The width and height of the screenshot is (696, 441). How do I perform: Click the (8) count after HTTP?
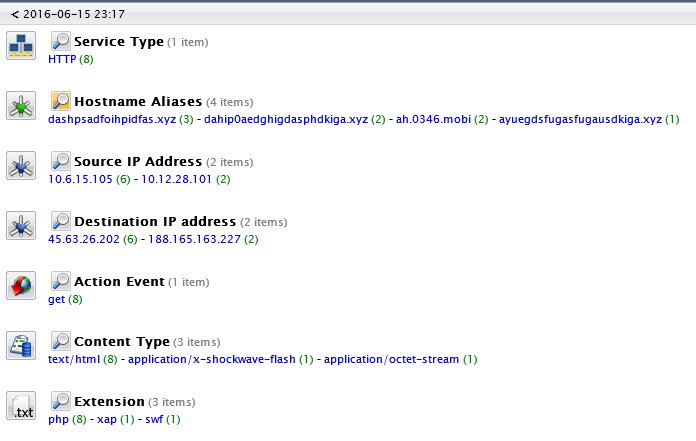pos(86,59)
